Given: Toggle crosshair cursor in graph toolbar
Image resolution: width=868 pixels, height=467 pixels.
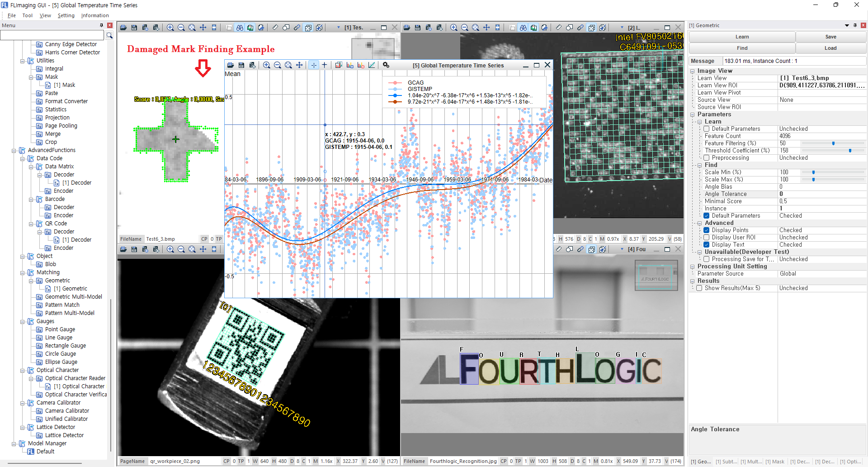Looking at the screenshot, I should [314, 65].
